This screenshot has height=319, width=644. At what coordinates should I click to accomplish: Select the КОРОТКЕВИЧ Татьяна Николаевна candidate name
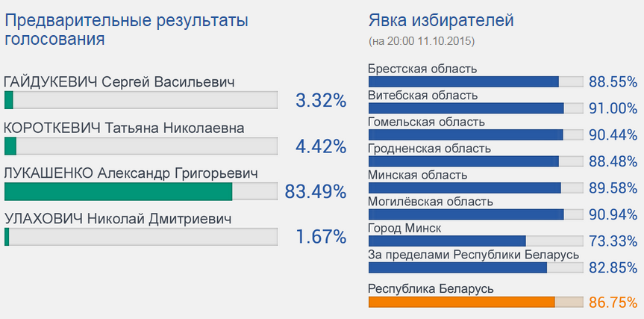click(x=124, y=128)
